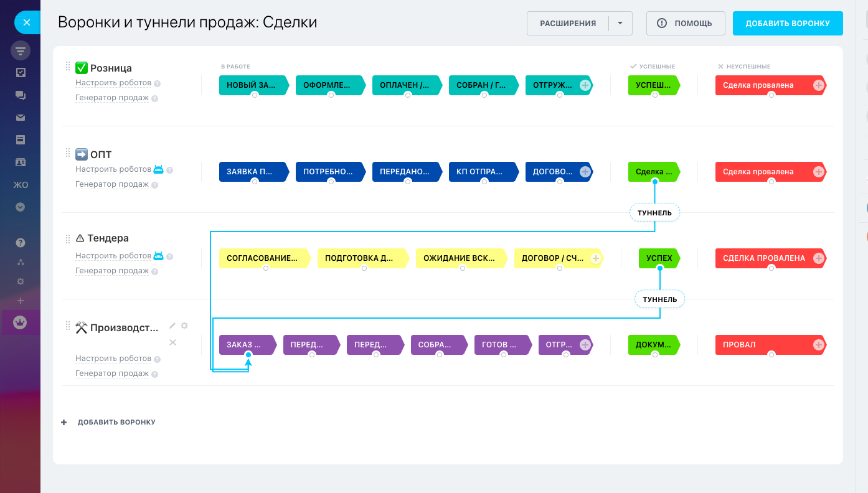Open Настроить роботов link for Розница
This screenshot has height=493, width=868.
pyautogui.click(x=113, y=83)
